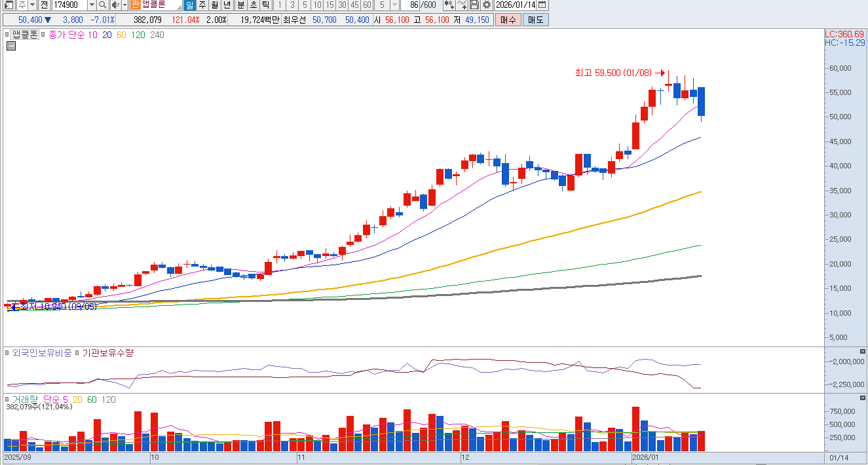Select the 일 daily period toggle
This screenshot has height=465, width=868.
coord(189,5)
